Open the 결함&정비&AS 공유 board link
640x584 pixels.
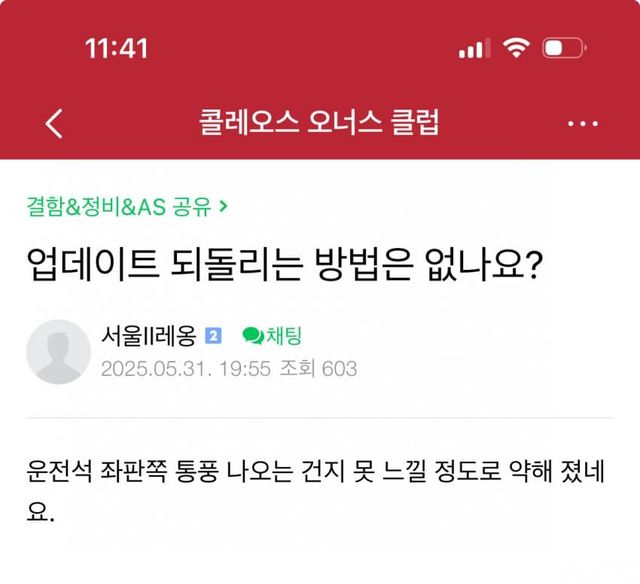click(121, 207)
